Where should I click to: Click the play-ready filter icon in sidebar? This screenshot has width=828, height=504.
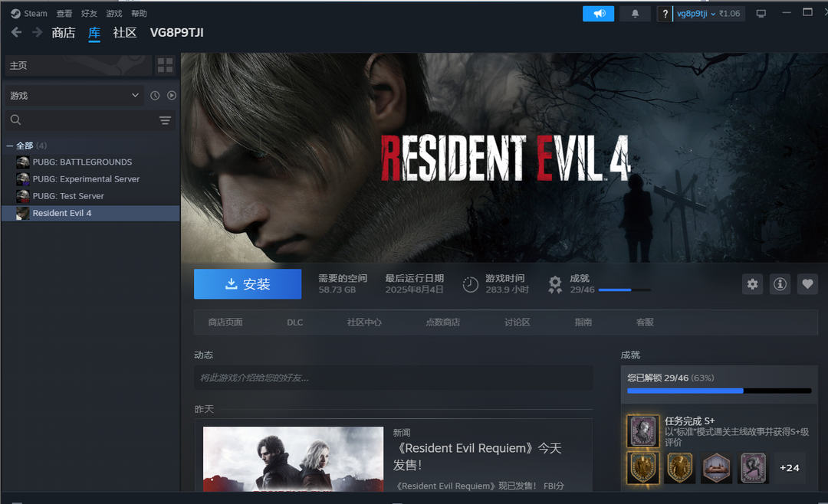(x=172, y=96)
